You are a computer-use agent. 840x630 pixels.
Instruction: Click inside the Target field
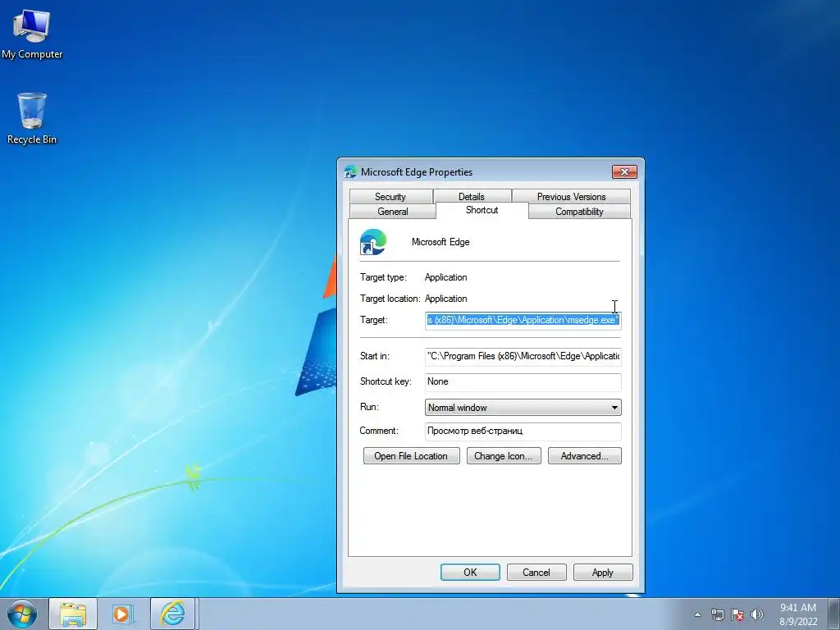[x=523, y=321]
